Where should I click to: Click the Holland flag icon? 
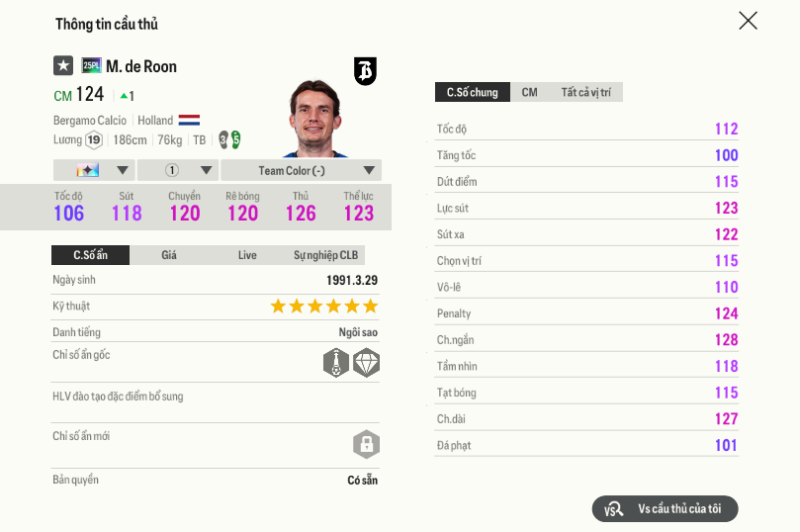(x=189, y=121)
